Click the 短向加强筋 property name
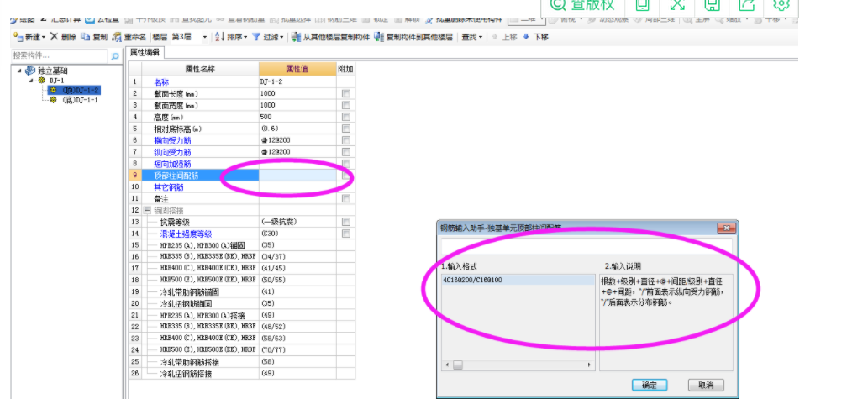The image size is (868, 399). (x=172, y=164)
